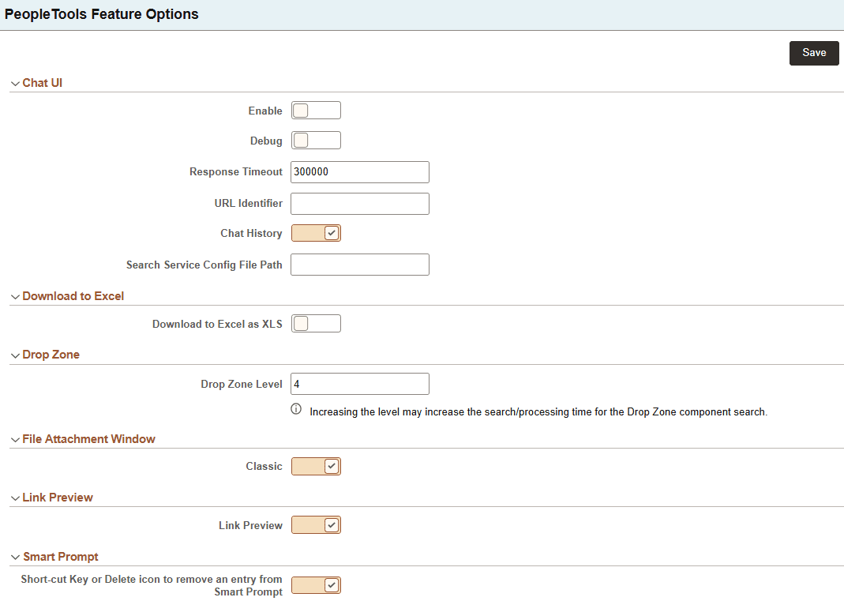
Task: Click the Drop Zone Level field
Action: click(x=360, y=384)
